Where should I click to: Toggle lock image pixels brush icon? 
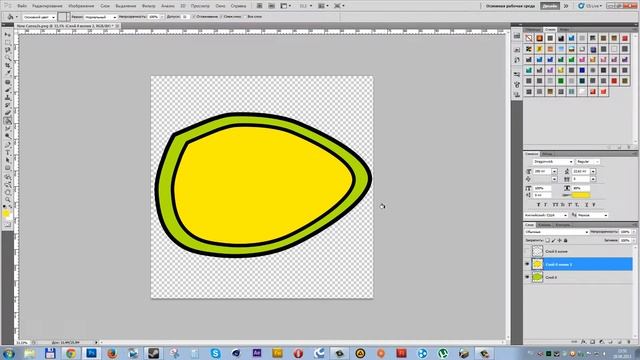553,240
